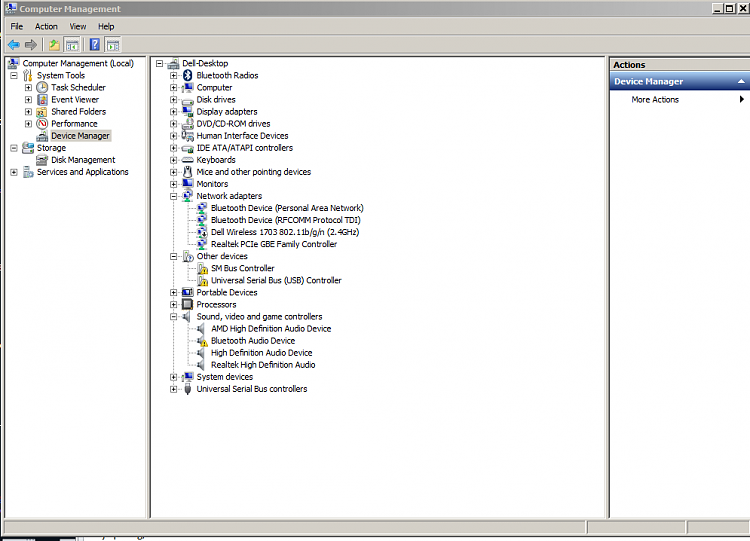The height and width of the screenshot is (541, 750).
Task: Click the Processors category icon
Action: coord(188,304)
